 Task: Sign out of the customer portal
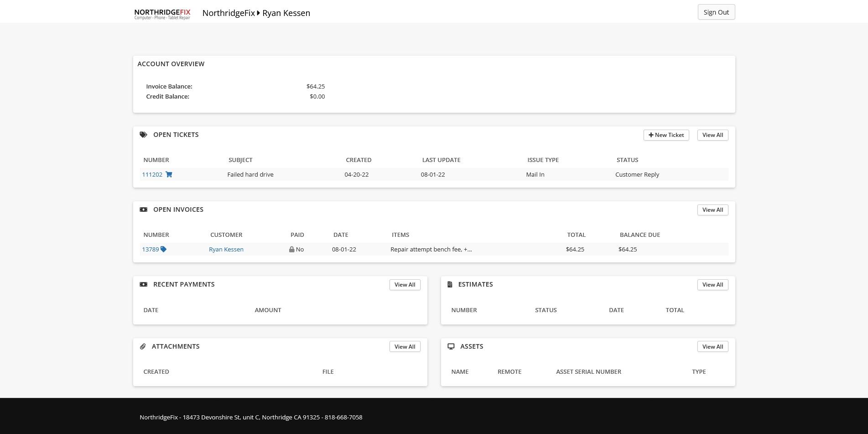[716, 12]
